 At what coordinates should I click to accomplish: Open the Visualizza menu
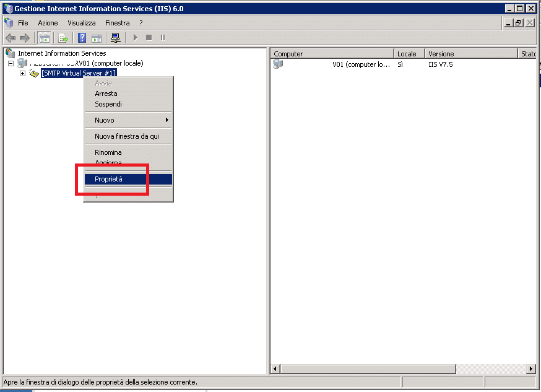pyautogui.click(x=82, y=23)
